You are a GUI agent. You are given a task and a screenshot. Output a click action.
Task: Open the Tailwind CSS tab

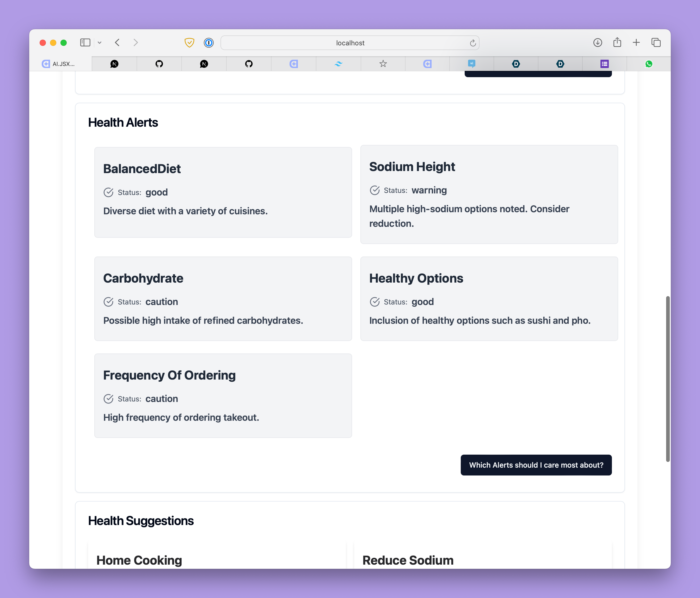338,64
